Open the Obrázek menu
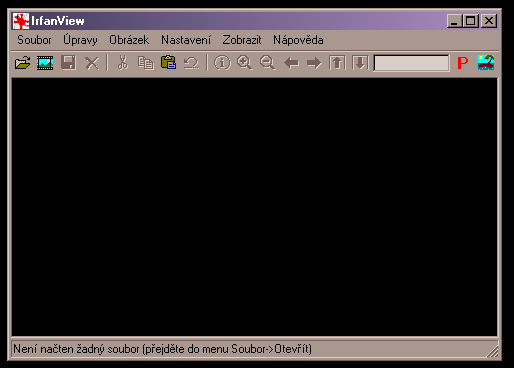Viewport: 514px width, 368px height. click(129, 40)
